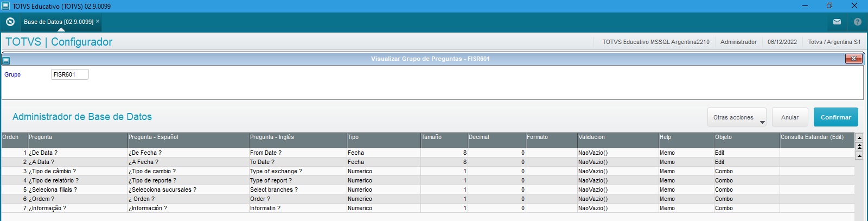868x221 pixels.
Task: Click the Memo cell in Seleciona filiais row
Action: click(x=686, y=190)
